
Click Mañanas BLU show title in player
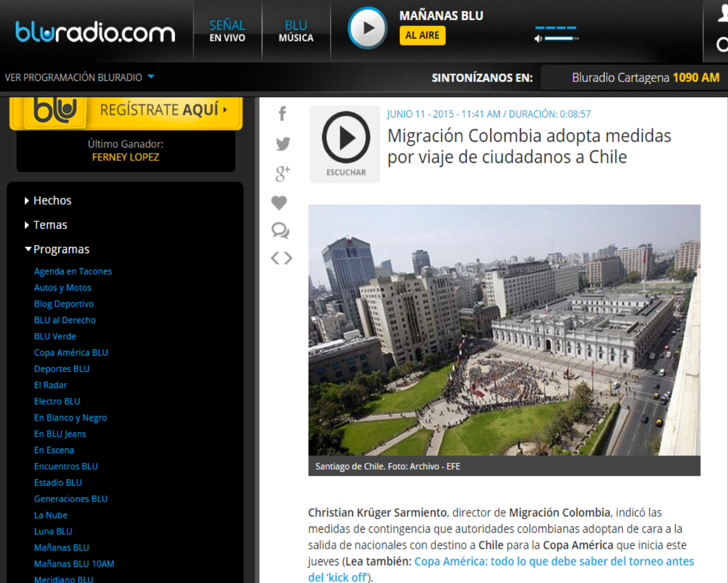[x=441, y=16]
